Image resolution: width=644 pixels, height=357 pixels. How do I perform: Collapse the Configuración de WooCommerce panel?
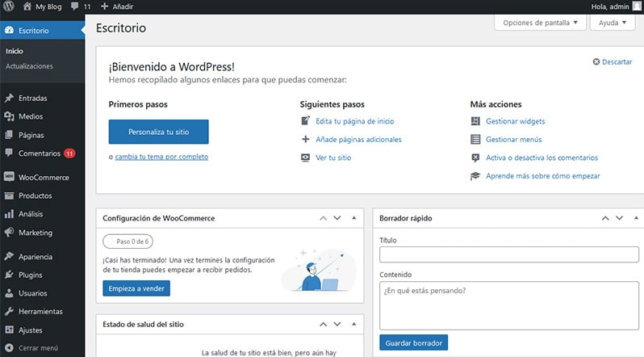click(x=354, y=218)
